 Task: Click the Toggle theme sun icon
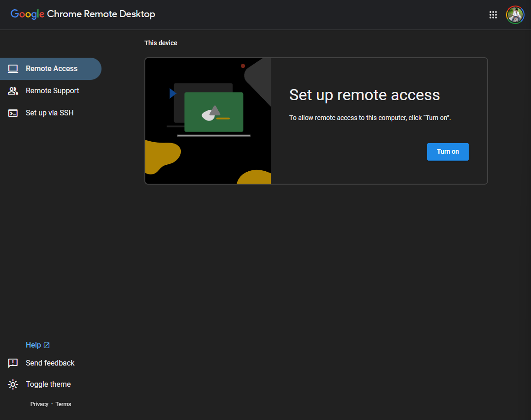tap(13, 384)
